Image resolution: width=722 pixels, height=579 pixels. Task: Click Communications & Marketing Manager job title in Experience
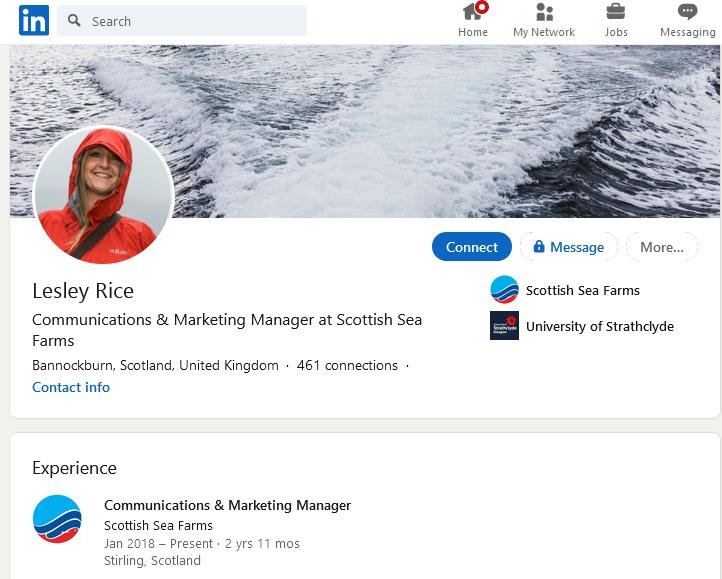point(227,505)
